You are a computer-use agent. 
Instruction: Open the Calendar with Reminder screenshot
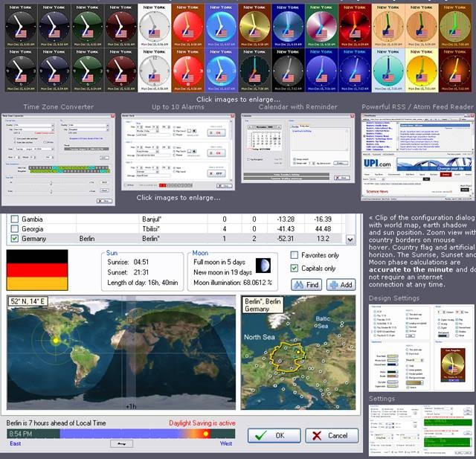pos(297,153)
